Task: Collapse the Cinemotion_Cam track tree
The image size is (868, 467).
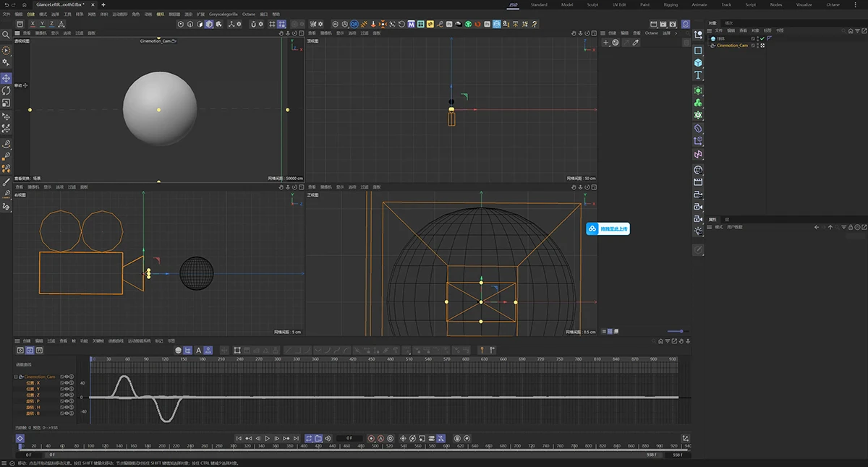Action: (16, 377)
